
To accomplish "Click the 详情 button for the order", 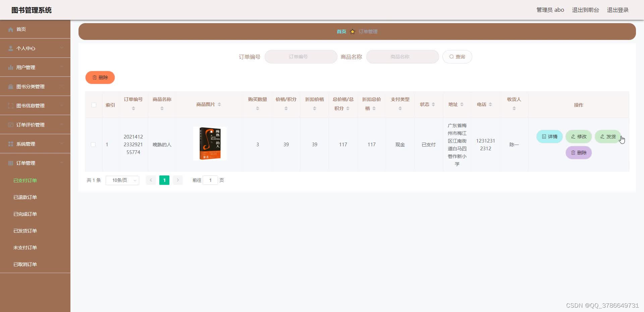I will click(x=549, y=137).
